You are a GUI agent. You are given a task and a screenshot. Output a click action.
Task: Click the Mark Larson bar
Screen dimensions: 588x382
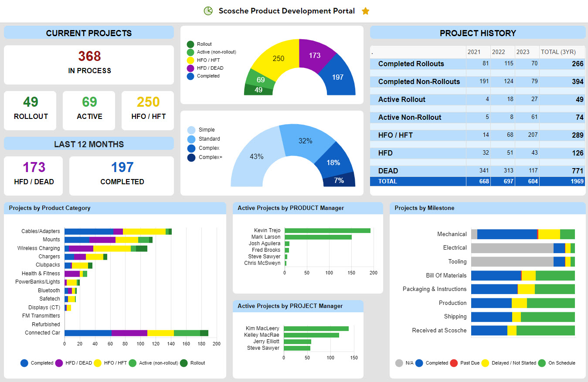coord(318,237)
